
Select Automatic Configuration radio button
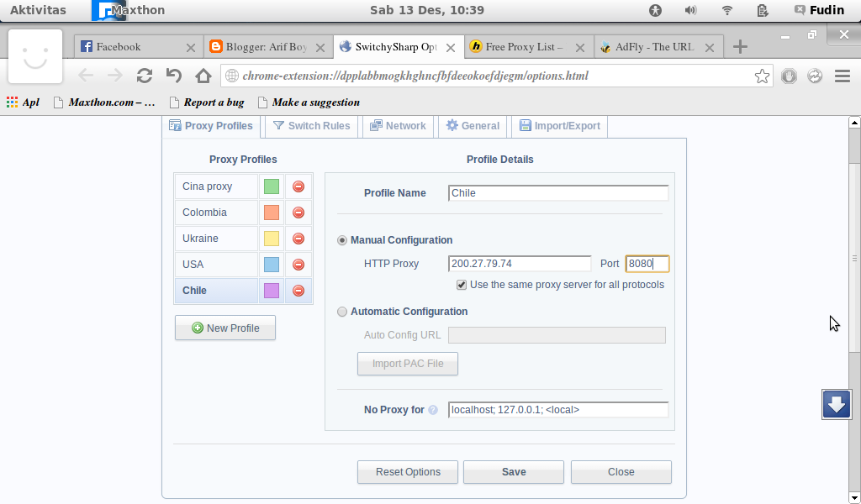pyautogui.click(x=342, y=312)
